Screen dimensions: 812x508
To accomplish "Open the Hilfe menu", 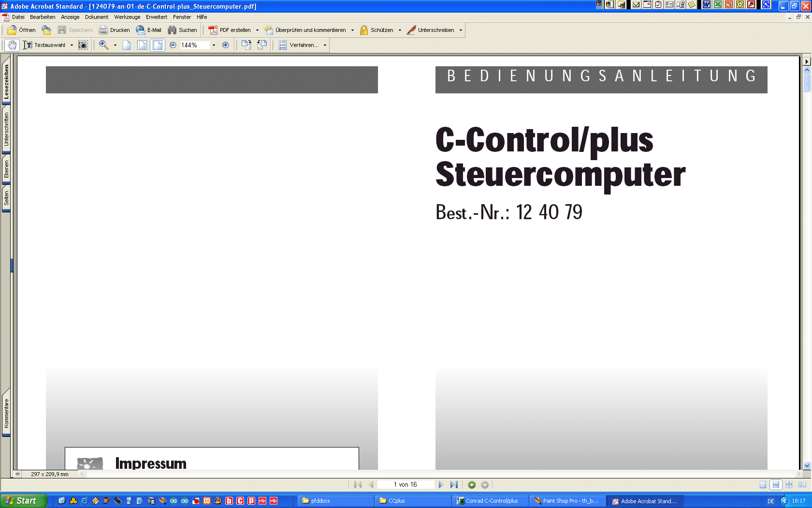I will click(202, 17).
